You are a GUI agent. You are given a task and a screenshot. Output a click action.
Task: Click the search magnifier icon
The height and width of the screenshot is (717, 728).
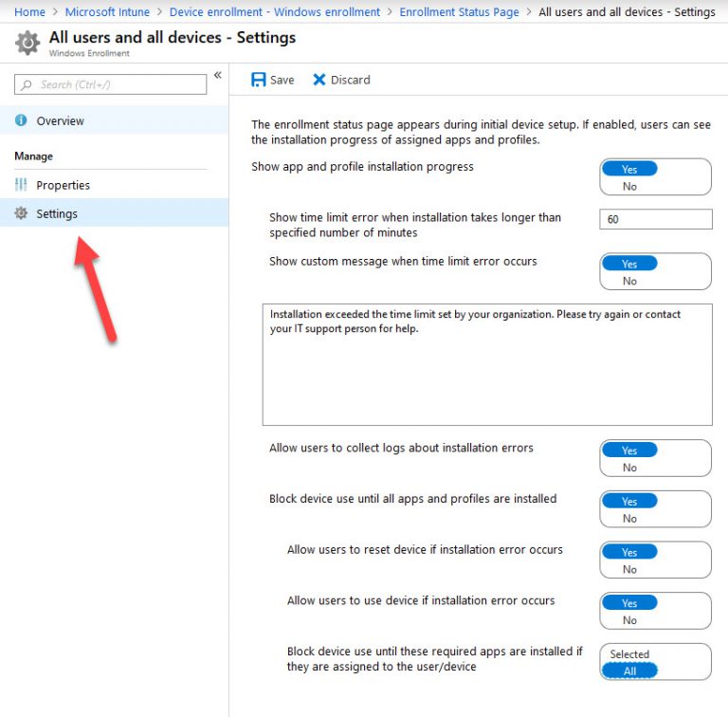(27, 84)
